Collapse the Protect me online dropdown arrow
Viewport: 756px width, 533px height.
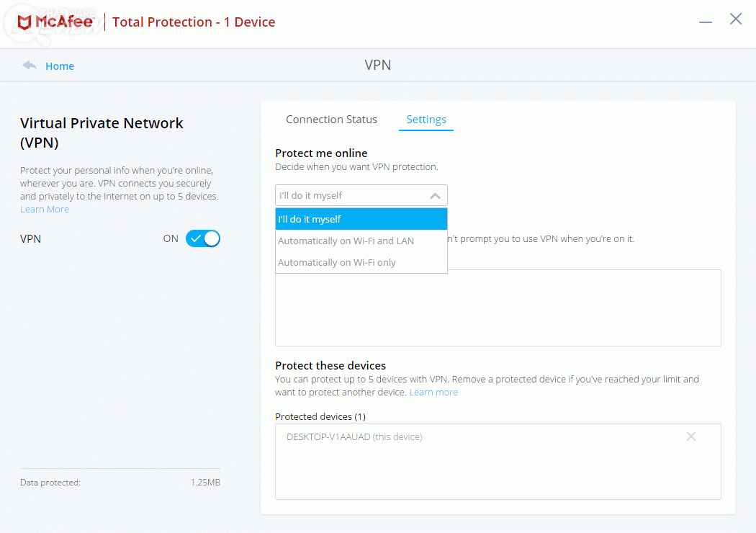435,195
